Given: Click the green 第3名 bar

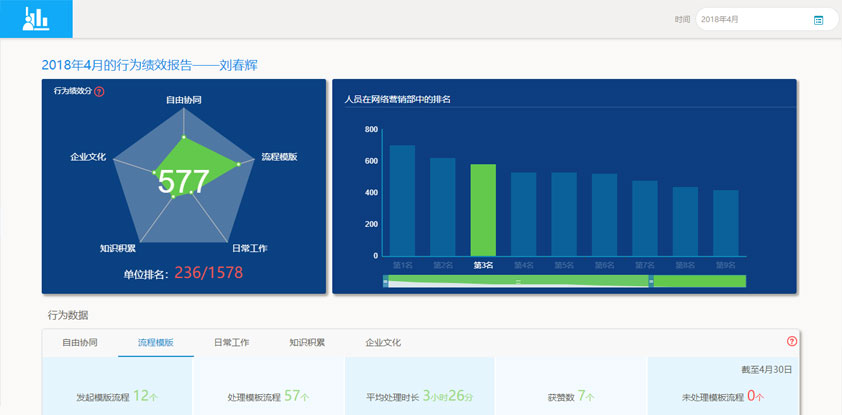Looking at the screenshot, I should tap(483, 210).
